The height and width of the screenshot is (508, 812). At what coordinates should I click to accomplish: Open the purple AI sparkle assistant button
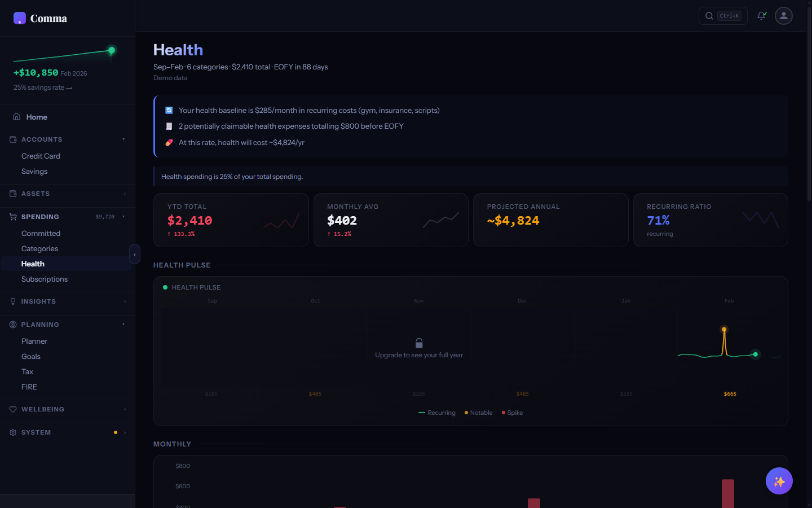(x=779, y=481)
